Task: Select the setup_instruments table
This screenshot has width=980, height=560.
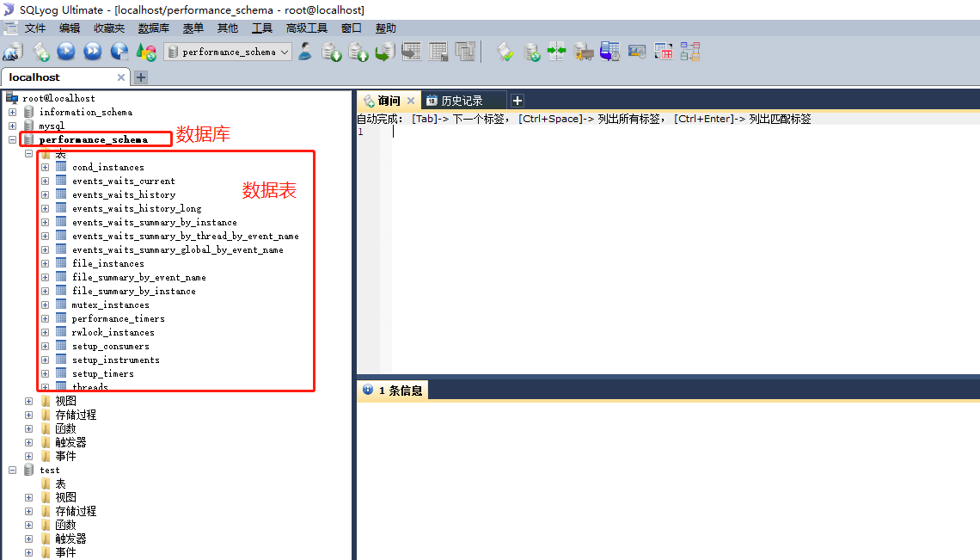Action: [x=116, y=360]
